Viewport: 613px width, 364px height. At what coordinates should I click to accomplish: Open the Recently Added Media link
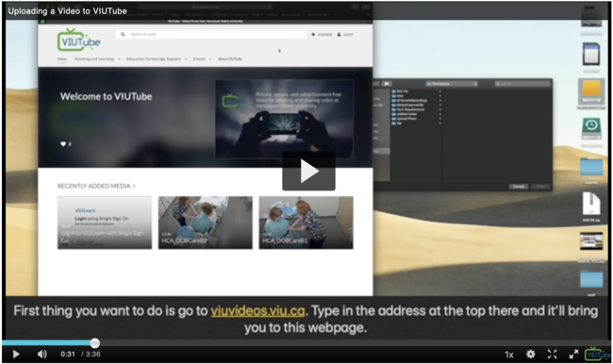click(96, 186)
